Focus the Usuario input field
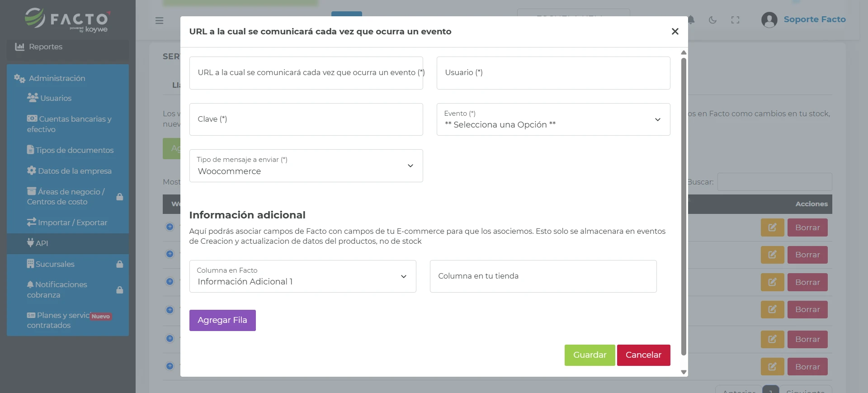Image resolution: width=868 pixels, height=393 pixels. click(553, 73)
